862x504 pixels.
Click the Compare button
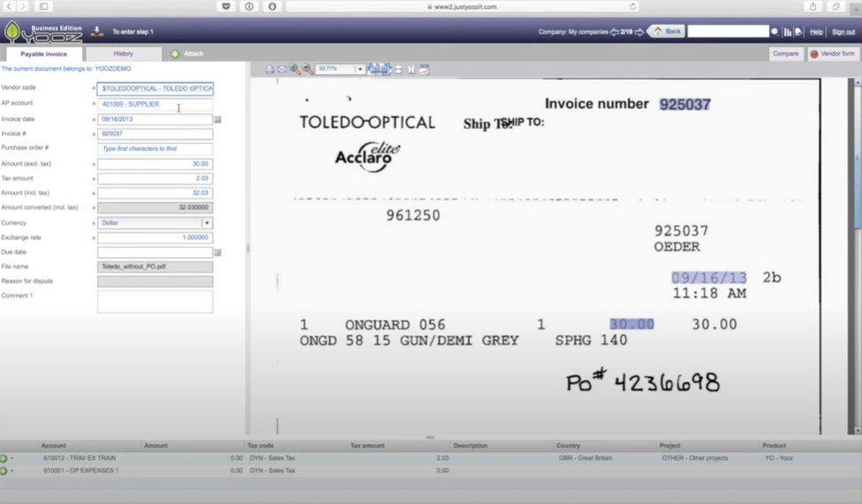(785, 54)
